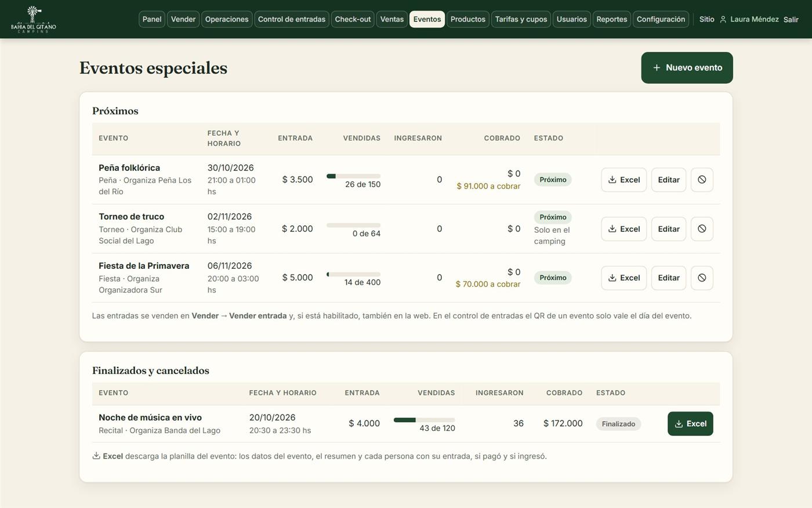Viewport: 812px width, 508px height.
Task: Click the '43 de 120' sales count
Action: pyautogui.click(x=437, y=428)
